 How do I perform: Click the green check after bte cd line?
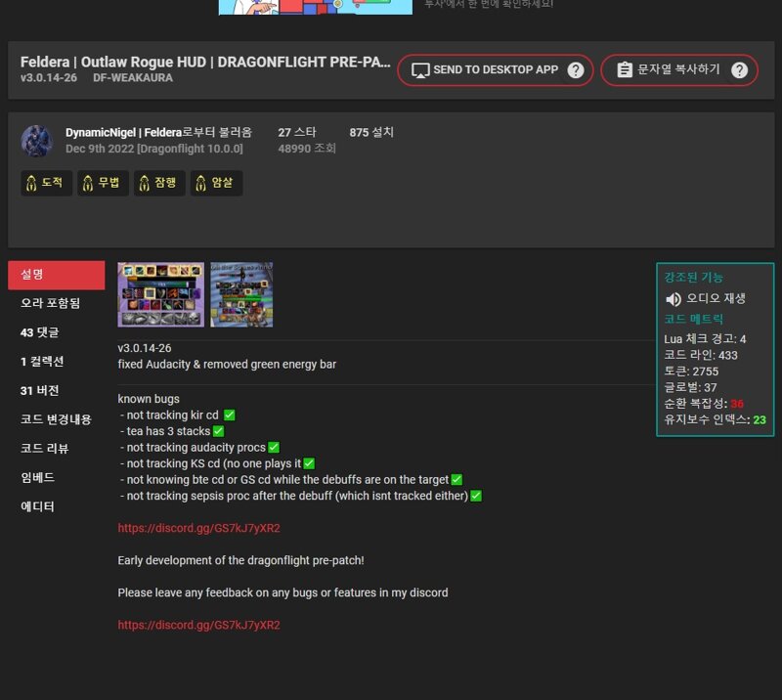click(456, 479)
